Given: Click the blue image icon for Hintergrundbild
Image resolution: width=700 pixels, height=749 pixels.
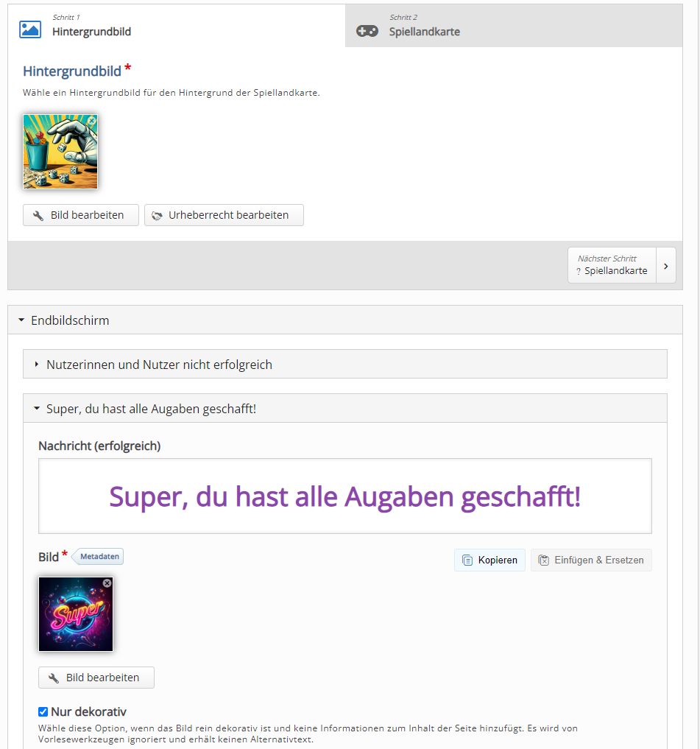Looking at the screenshot, I should (x=30, y=29).
